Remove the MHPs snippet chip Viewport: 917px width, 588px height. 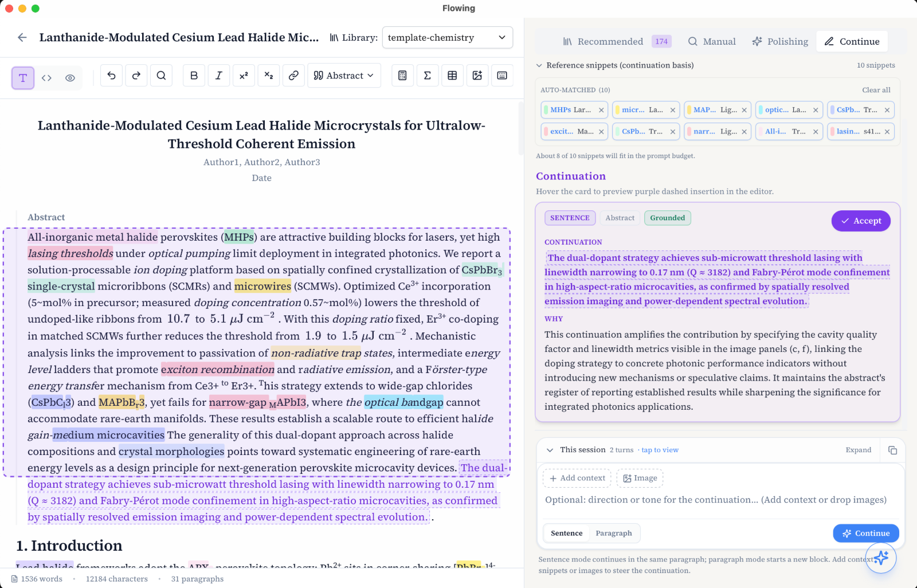tap(601, 110)
